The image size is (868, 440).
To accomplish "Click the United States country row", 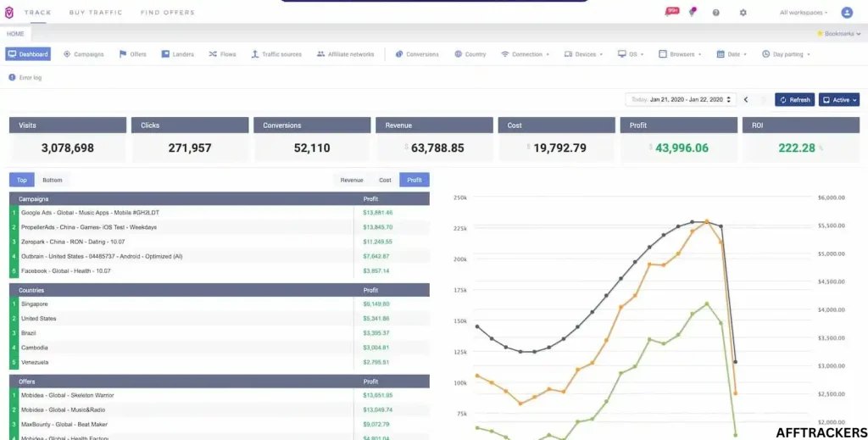I will [x=220, y=318].
